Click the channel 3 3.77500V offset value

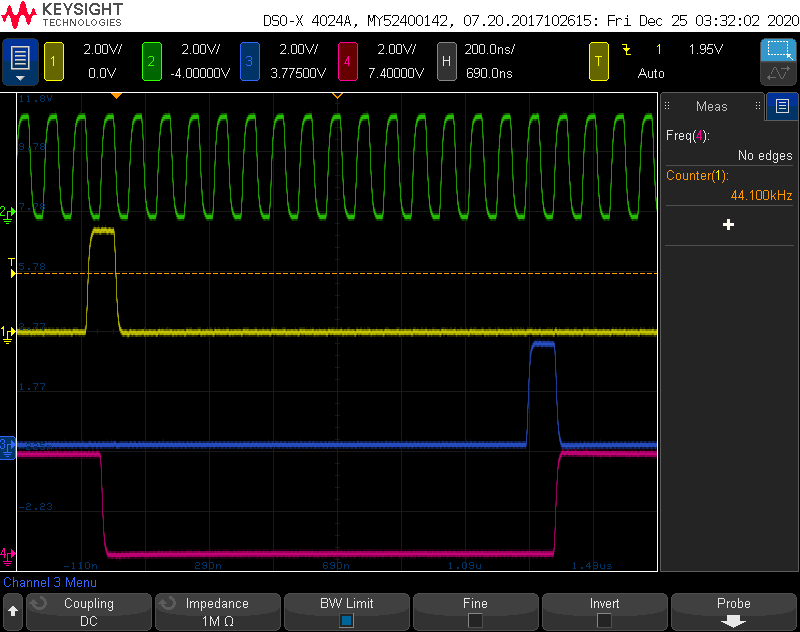(x=298, y=73)
